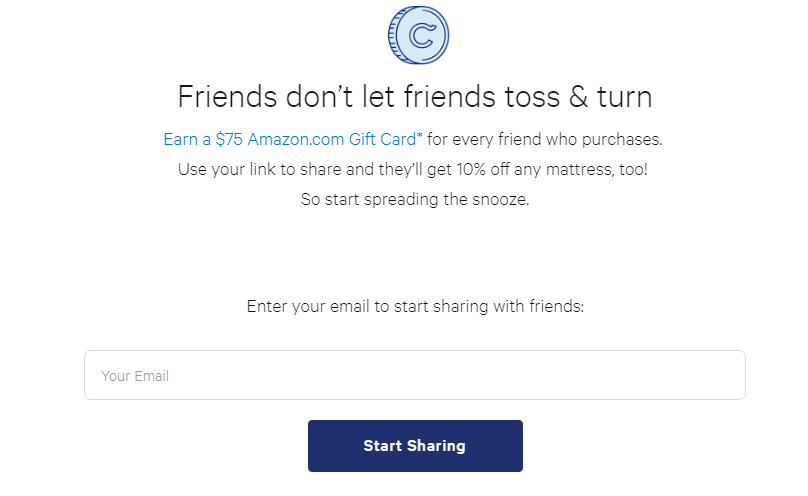This screenshot has width=808, height=496.
Task: Click the Enter your email to start sharing label
Action: click(x=415, y=306)
